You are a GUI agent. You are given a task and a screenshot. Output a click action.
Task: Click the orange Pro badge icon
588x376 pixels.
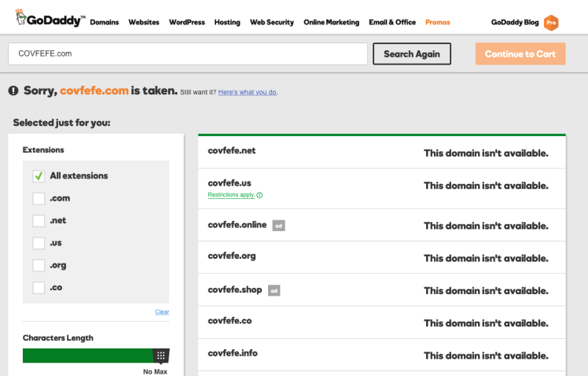click(551, 22)
